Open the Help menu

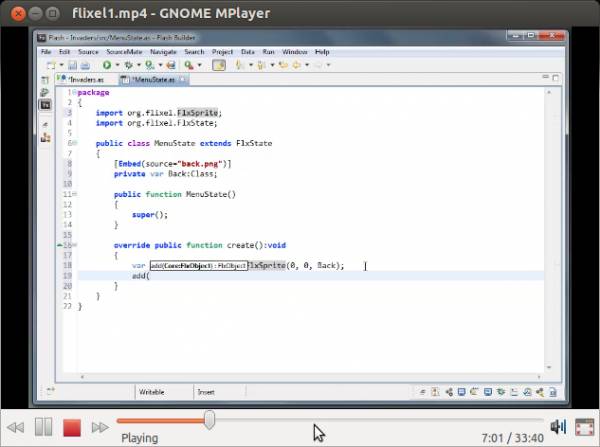coord(322,52)
